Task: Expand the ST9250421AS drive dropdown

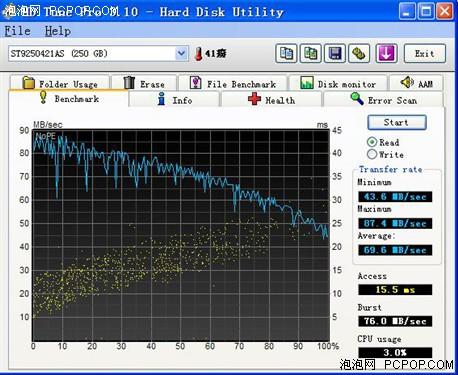Action: click(181, 53)
